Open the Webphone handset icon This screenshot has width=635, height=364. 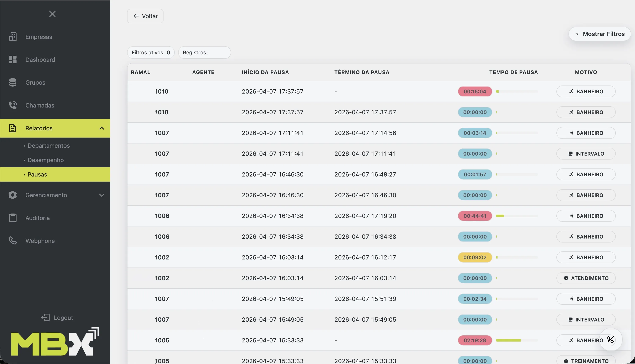click(x=12, y=241)
